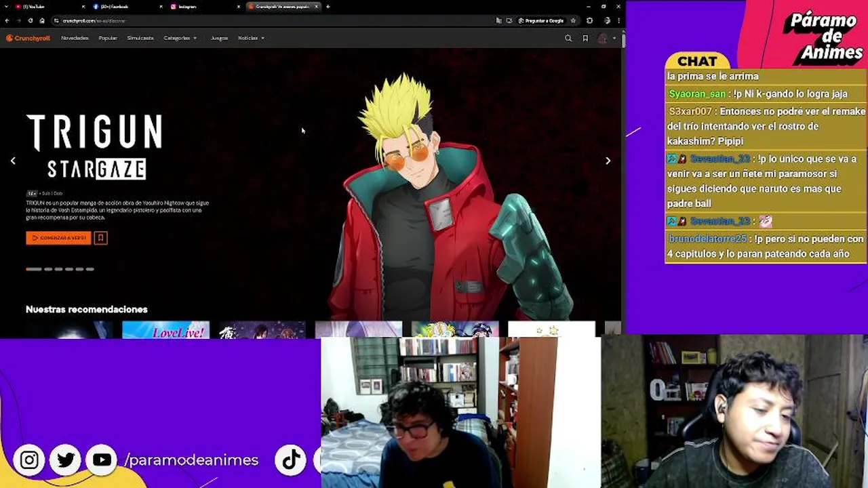The image size is (868, 488).
Task: Bookmark this page with the star icon
Action: point(574,20)
